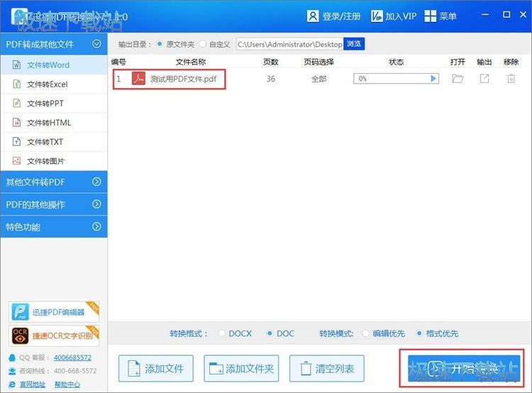Image resolution: width=532 pixels, height=393 pixels.
Task: Click the TXT icon beside 文件转TXT
Action: point(16,141)
